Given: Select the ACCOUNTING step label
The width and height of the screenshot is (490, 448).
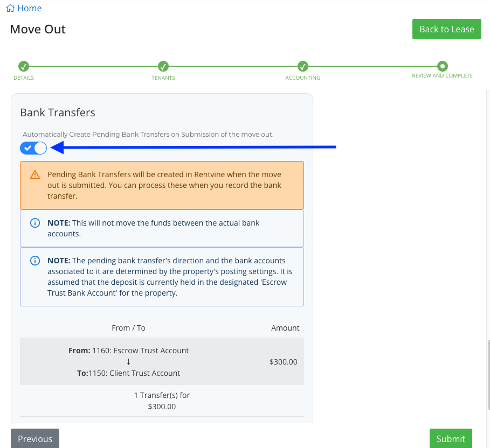Looking at the screenshot, I should [x=303, y=78].
